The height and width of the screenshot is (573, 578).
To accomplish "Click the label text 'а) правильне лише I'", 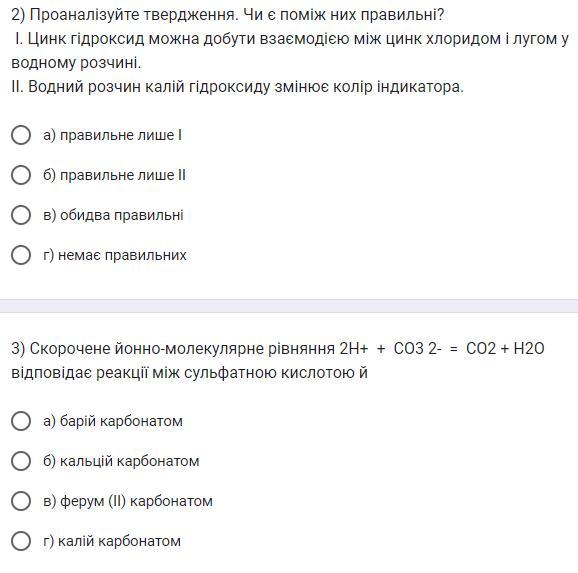I will pos(112,135).
